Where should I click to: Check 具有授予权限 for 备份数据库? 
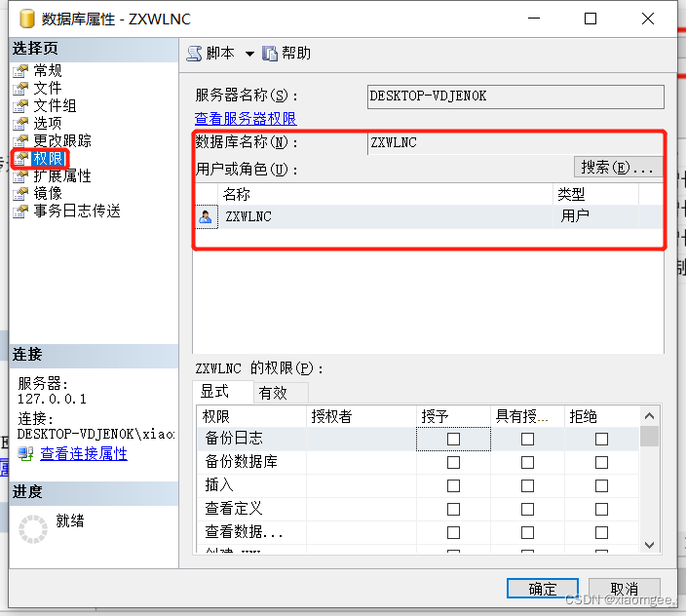coord(527,462)
